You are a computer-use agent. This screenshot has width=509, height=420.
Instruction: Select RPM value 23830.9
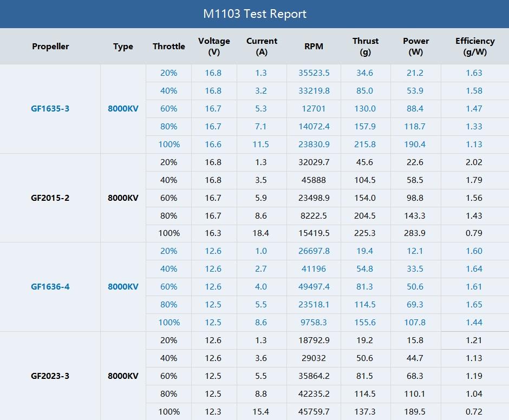[314, 144]
